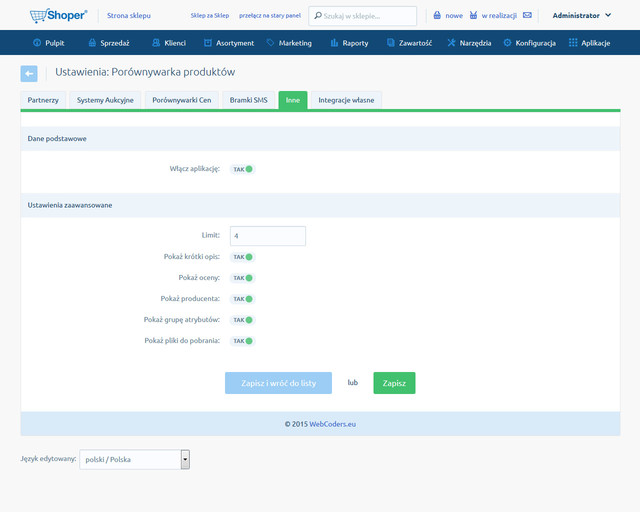Screen dimensions: 640x512
Task: Expand the Administrator account menu
Action: pos(582,16)
